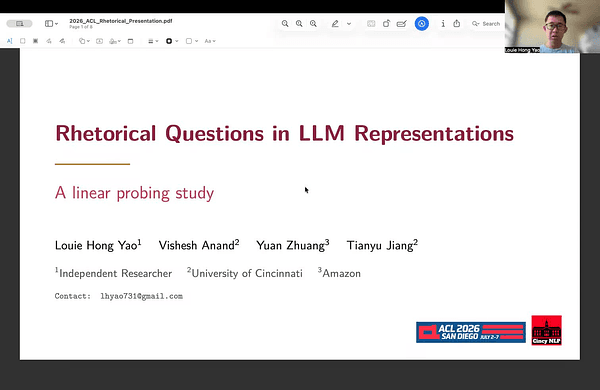Click the subtitle 'A linear probing study'

pyautogui.click(x=134, y=193)
